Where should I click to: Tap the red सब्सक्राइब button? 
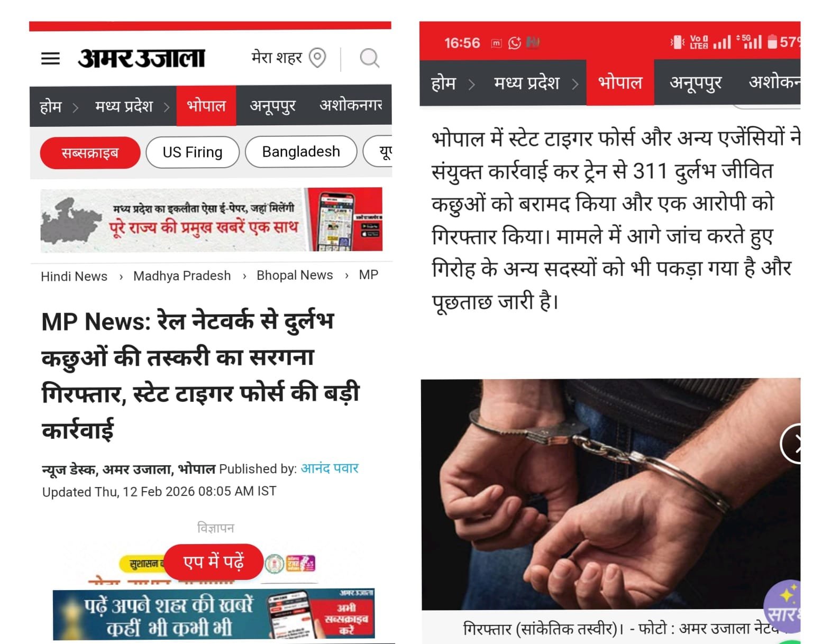(90, 153)
